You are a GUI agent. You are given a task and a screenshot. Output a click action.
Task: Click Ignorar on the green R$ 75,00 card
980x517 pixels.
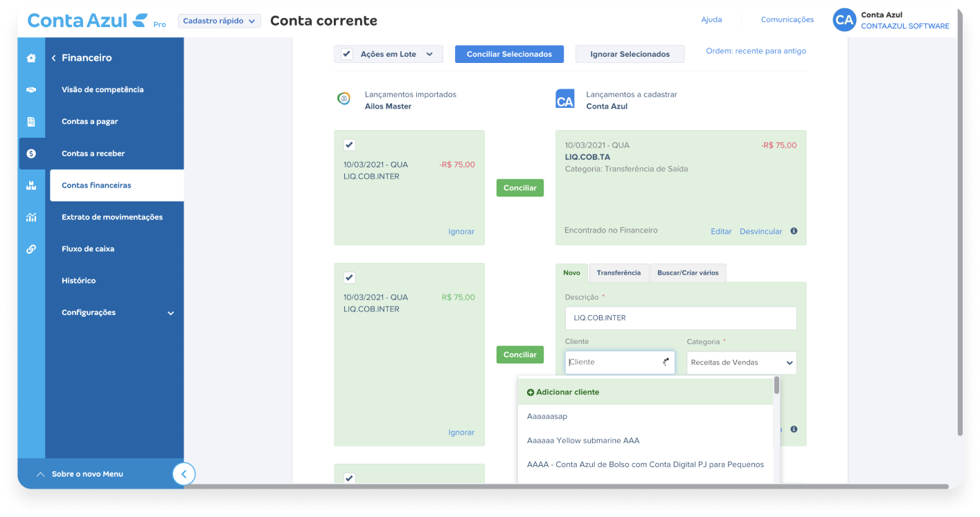461,433
